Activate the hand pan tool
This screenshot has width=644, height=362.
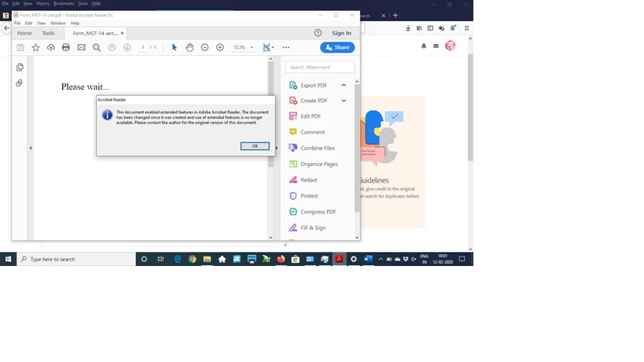coord(190,48)
